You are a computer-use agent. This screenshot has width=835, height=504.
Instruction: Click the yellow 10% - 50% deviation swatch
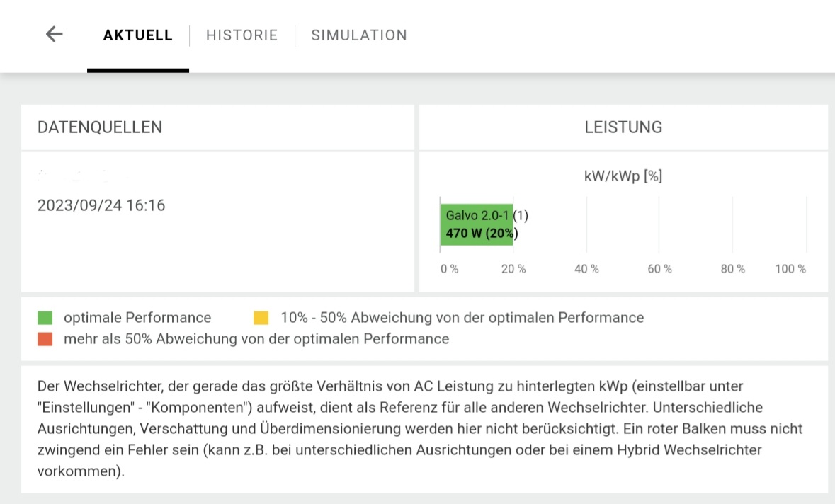pos(261,318)
